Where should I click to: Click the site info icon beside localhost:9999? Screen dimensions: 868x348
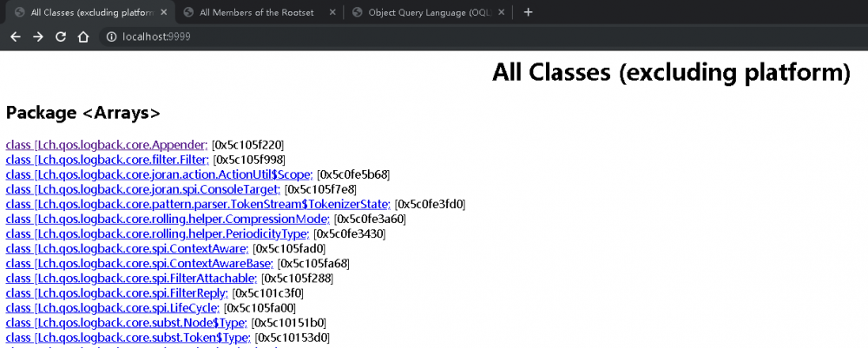coord(111,37)
